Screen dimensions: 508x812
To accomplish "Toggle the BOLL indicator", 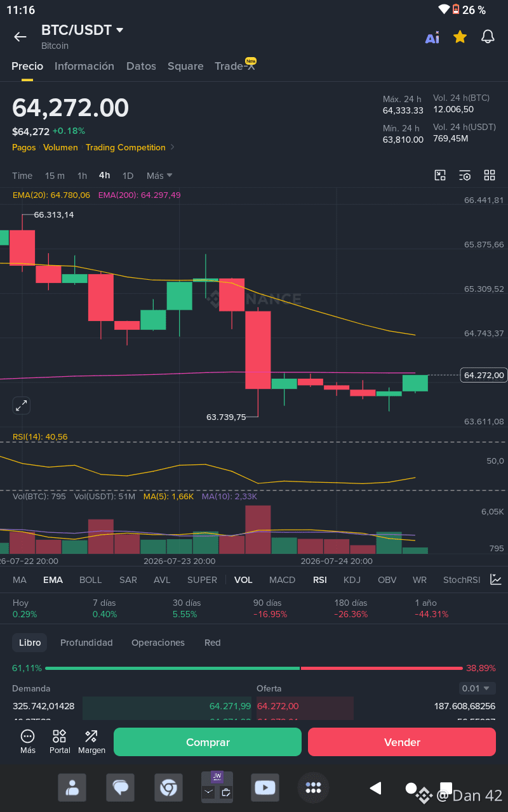I will 91,580.
